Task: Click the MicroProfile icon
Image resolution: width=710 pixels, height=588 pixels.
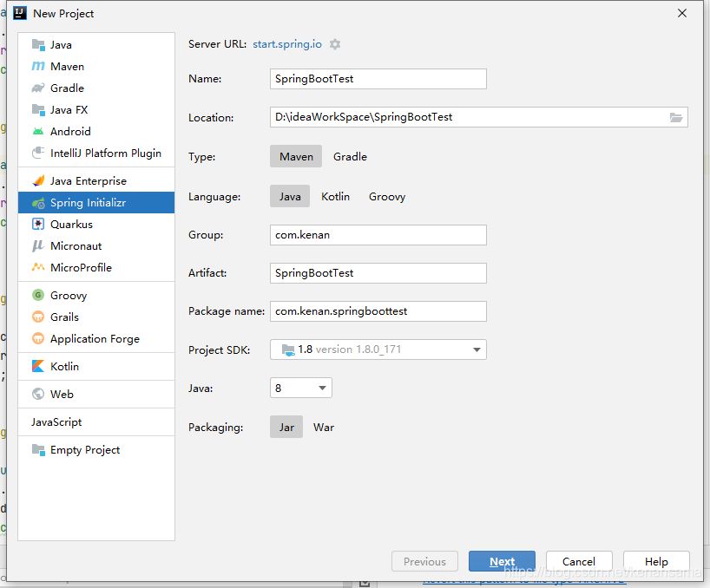Action: pos(38,267)
